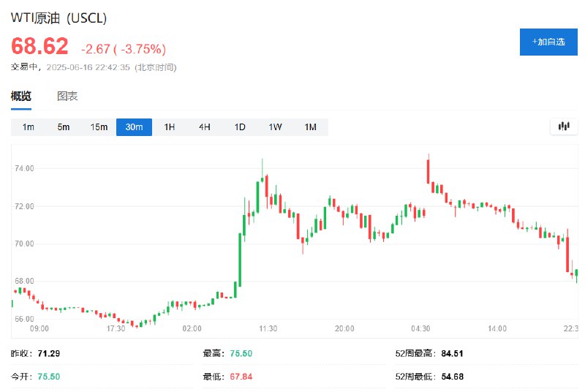Click the 68.00 price axis label

tap(24, 281)
